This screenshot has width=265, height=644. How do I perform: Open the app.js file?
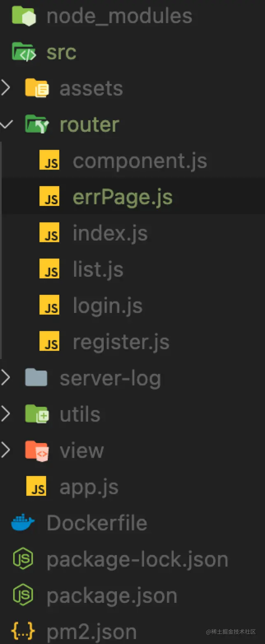point(89,487)
